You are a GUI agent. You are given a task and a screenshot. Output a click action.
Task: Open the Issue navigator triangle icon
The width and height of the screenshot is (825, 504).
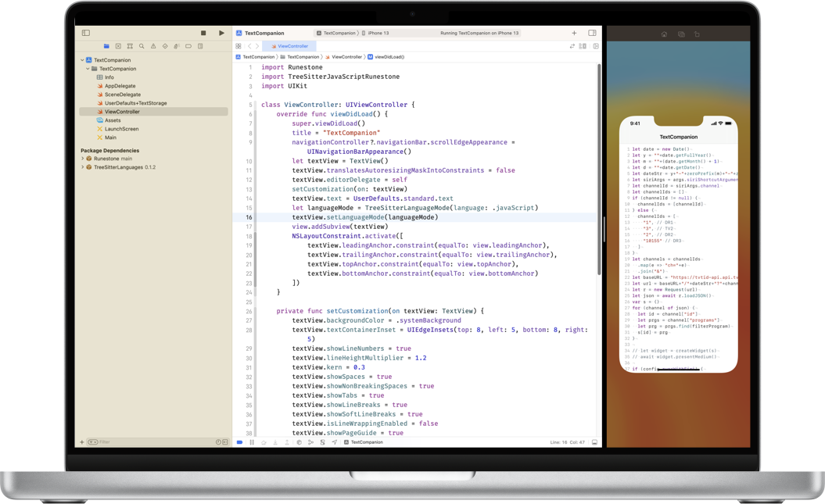[153, 45]
